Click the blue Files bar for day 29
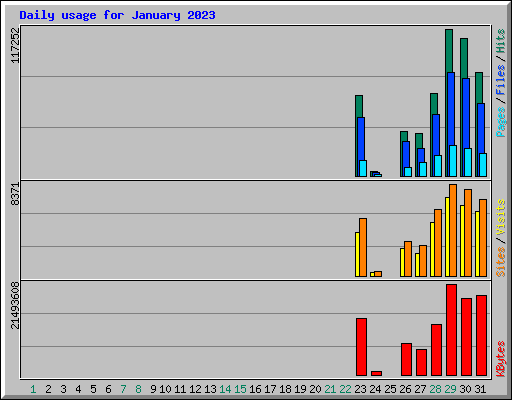 coord(451,108)
